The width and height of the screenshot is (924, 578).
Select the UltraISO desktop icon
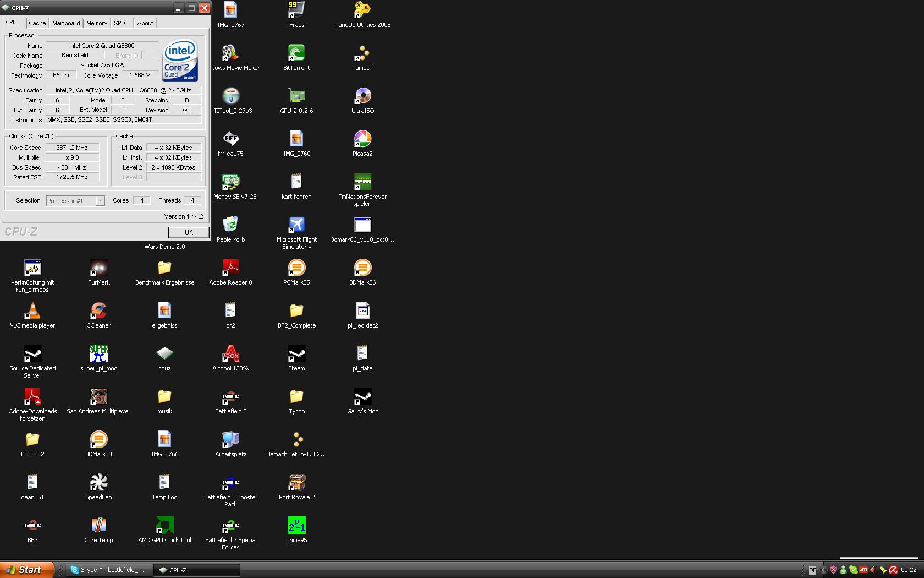(x=363, y=101)
